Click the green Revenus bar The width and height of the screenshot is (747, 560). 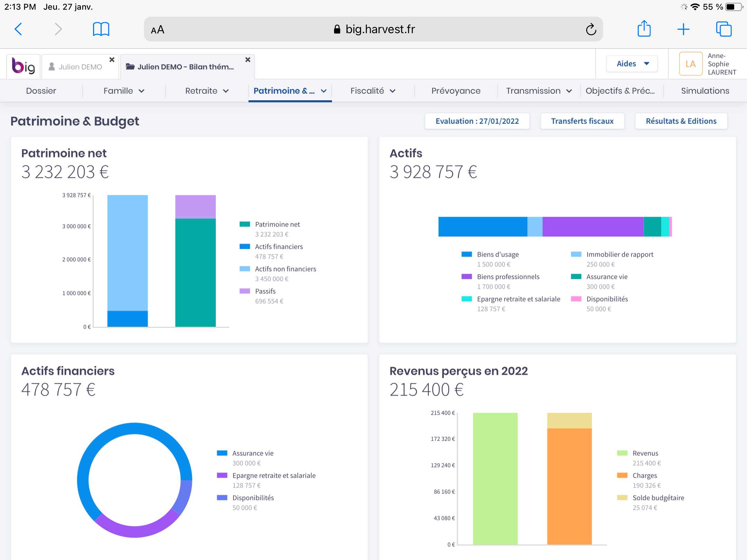click(495, 479)
